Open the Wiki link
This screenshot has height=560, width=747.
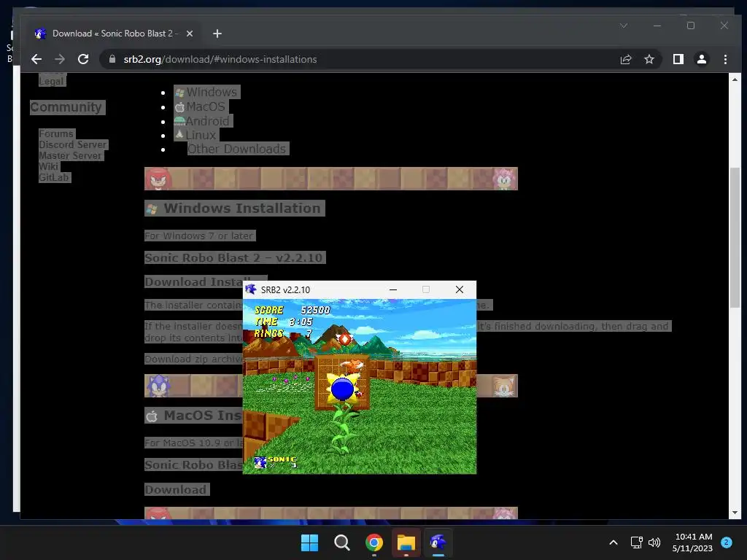coord(49,167)
